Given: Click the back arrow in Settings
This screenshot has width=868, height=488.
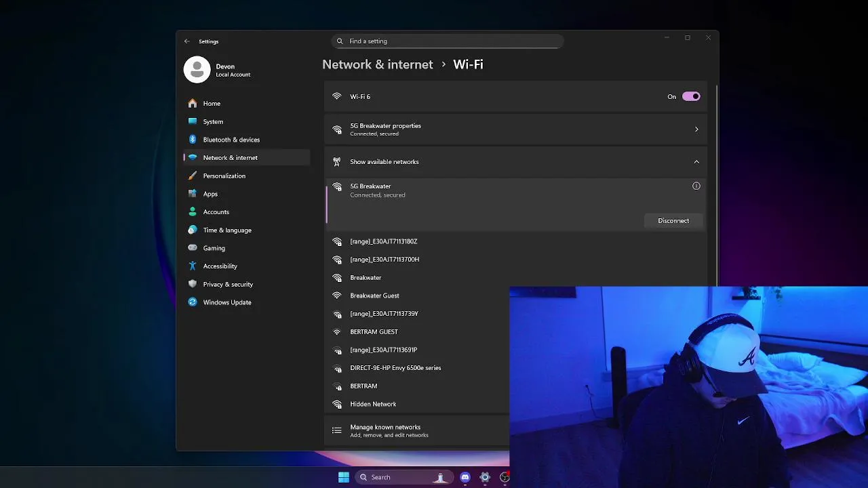Looking at the screenshot, I should click(x=187, y=41).
